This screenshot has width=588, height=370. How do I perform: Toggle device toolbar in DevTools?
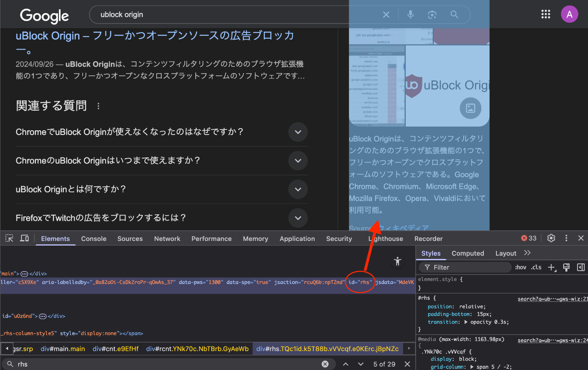pos(24,238)
